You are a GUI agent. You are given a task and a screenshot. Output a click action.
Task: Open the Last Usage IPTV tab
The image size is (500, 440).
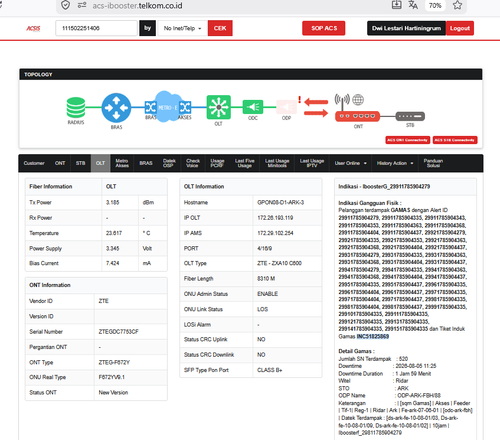[312, 163]
